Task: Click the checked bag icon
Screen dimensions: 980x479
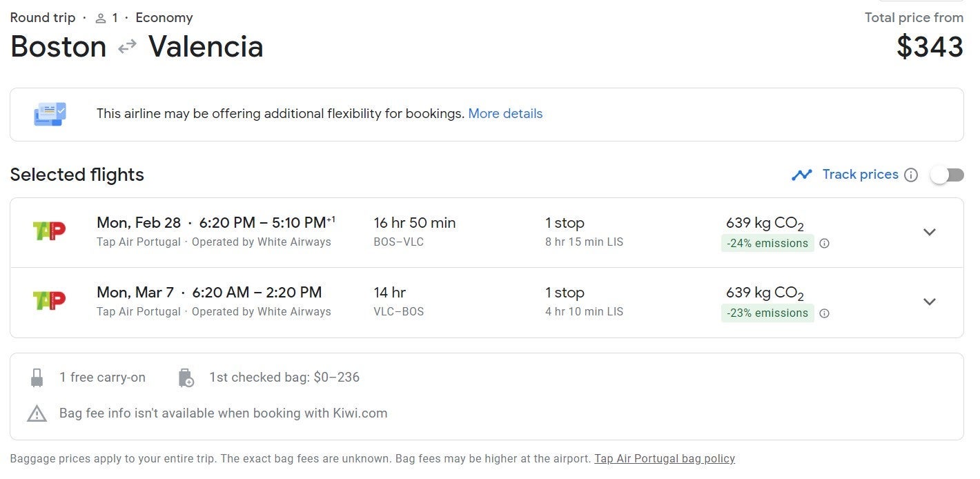Action: (x=186, y=378)
